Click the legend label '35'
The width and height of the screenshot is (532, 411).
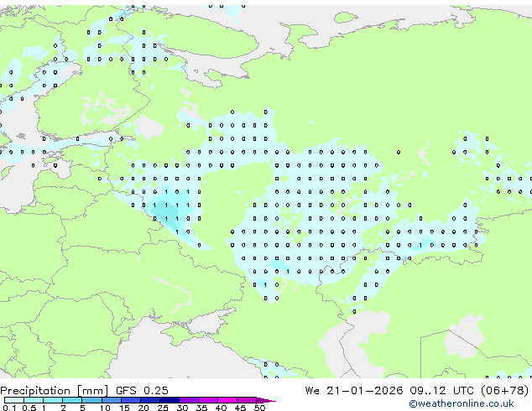click(x=201, y=408)
